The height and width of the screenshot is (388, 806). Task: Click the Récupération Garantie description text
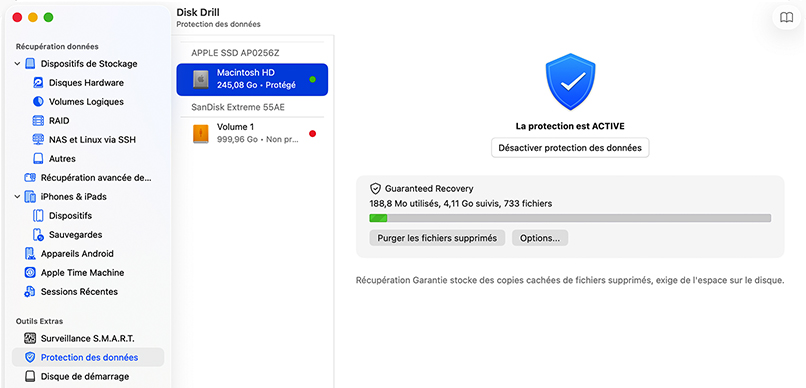coord(570,281)
